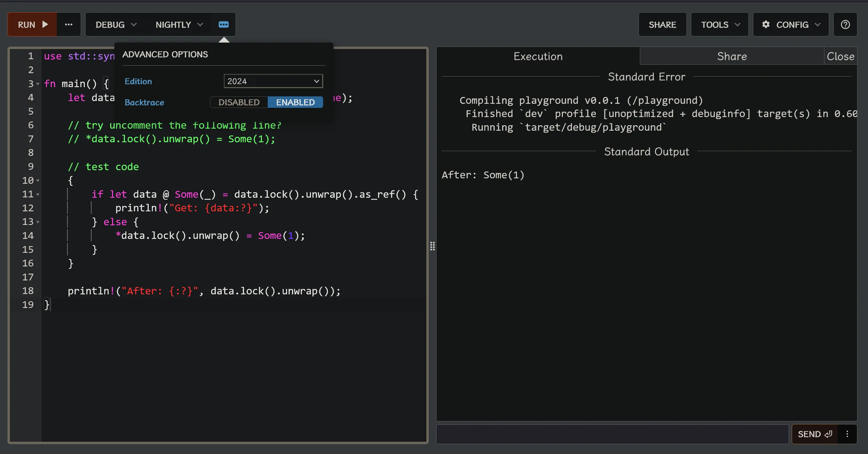This screenshot has height=454, width=868.
Task: Set Backtrace to DISABLED
Action: coord(239,102)
